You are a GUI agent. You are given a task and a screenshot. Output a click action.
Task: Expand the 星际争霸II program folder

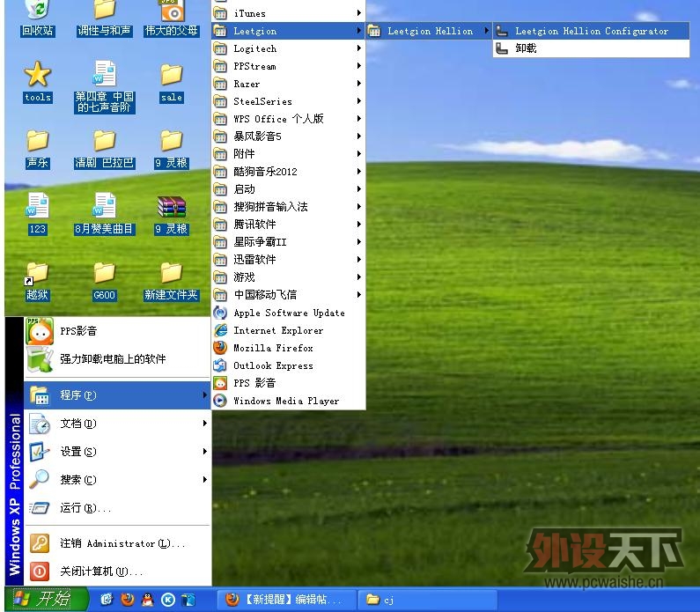click(x=289, y=242)
